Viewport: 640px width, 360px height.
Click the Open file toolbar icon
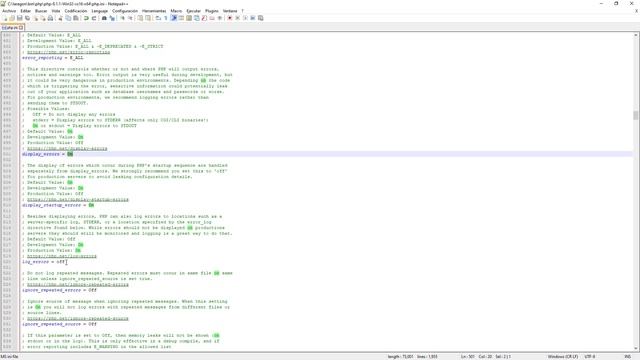click(x=12, y=18)
